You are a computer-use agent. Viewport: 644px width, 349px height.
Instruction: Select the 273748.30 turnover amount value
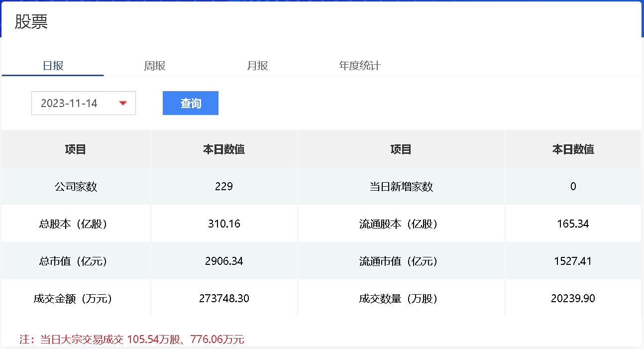coord(224,299)
